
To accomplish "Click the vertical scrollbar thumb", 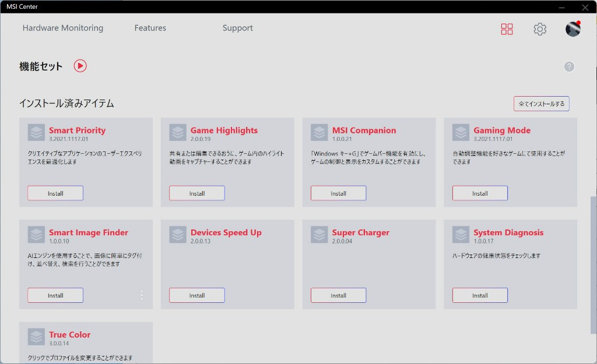I will coord(593,265).
